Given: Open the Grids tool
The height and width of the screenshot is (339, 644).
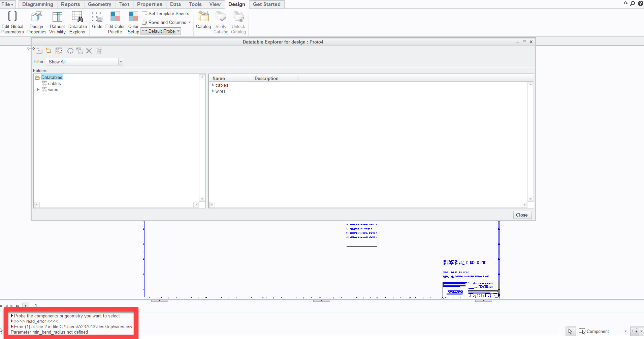Looking at the screenshot, I should pos(97,20).
